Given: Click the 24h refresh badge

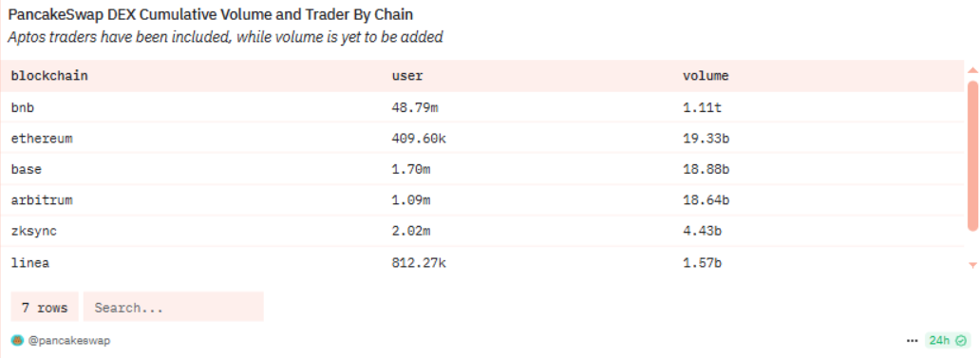Looking at the screenshot, I should click(x=948, y=341).
